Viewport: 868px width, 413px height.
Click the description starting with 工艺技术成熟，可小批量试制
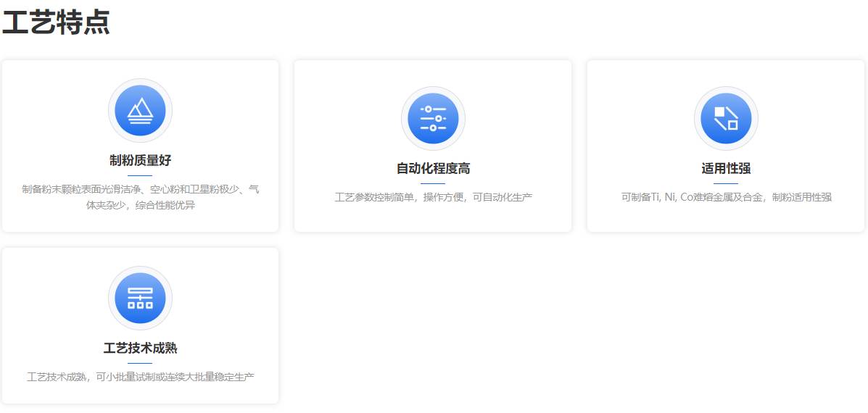[x=140, y=377]
